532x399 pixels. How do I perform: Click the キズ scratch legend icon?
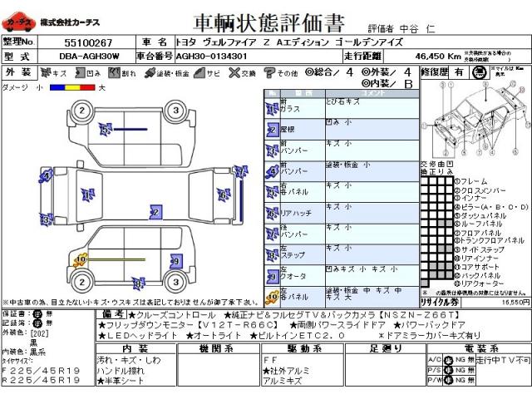pyautogui.click(x=48, y=73)
